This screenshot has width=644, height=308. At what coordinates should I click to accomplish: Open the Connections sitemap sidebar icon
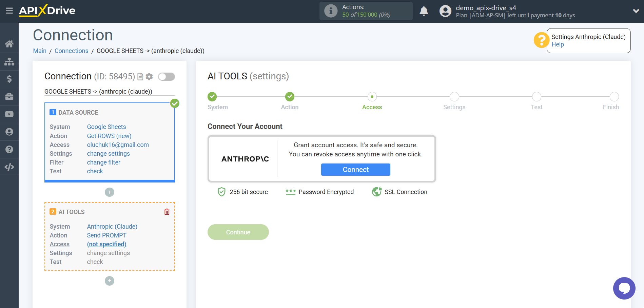tap(9, 61)
